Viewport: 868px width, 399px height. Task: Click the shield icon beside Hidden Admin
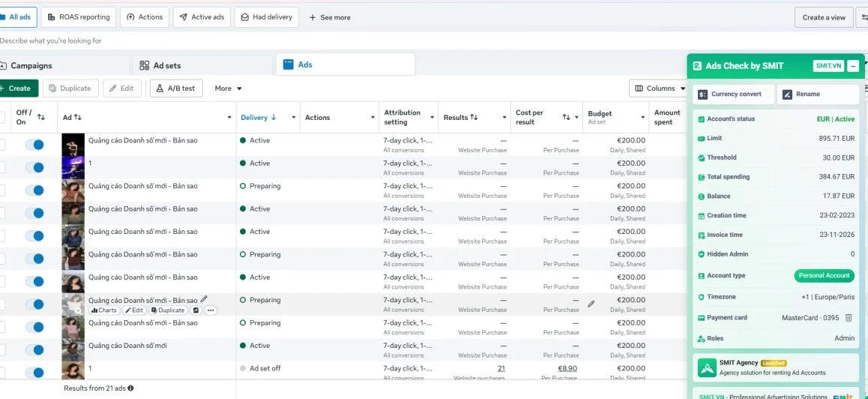(x=701, y=254)
